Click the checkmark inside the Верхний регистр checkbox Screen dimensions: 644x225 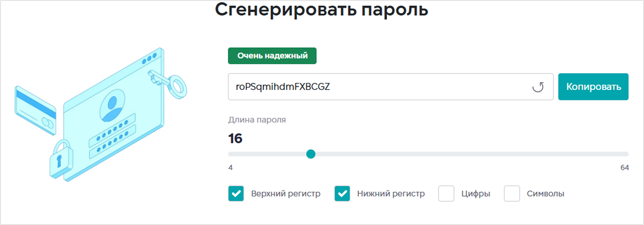pos(236,193)
